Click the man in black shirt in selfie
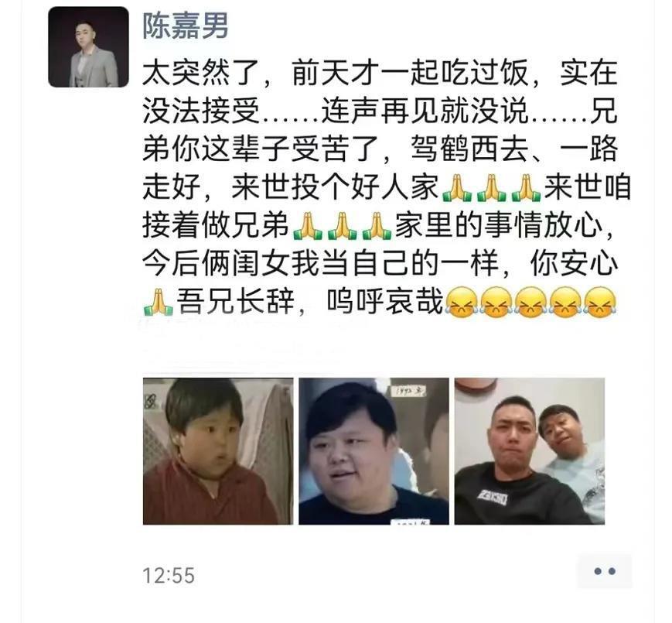The image size is (672, 623). [x=514, y=463]
